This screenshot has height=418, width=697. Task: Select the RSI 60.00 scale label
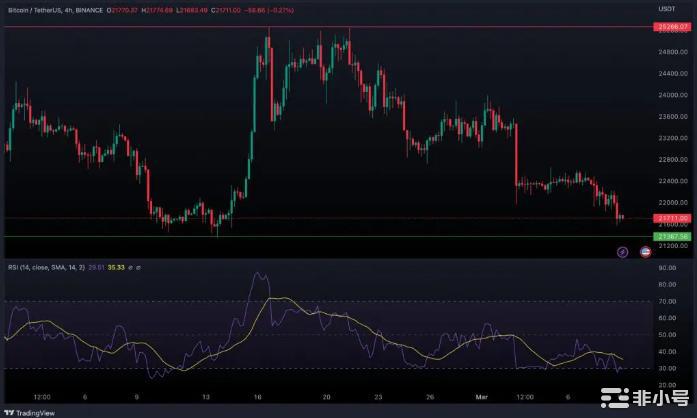(667, 318)
